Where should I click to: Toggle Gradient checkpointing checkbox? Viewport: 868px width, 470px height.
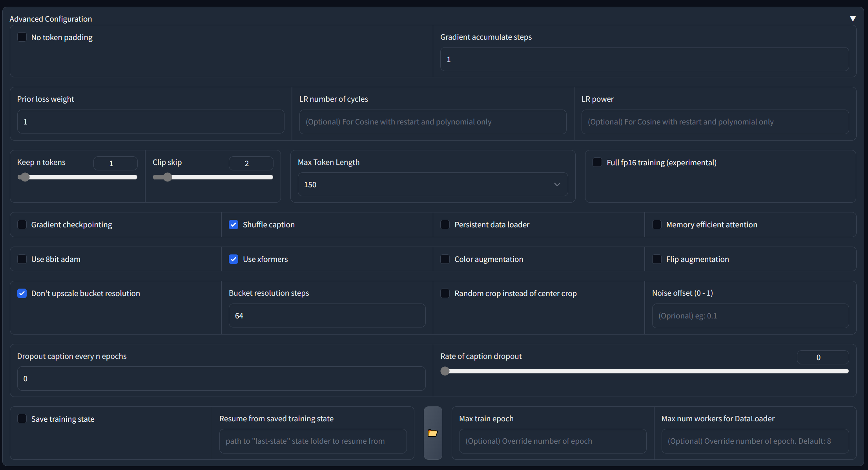point(22,225)
